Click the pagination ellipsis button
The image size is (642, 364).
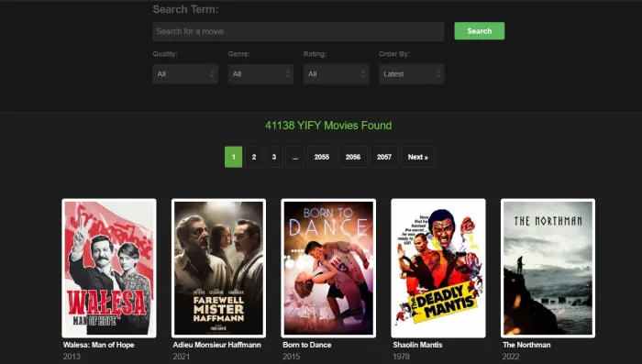click(x=295, y=157)
